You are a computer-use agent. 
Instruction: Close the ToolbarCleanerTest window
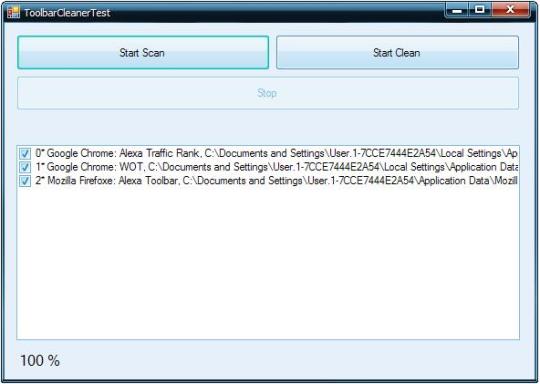(x=510, y=10)
